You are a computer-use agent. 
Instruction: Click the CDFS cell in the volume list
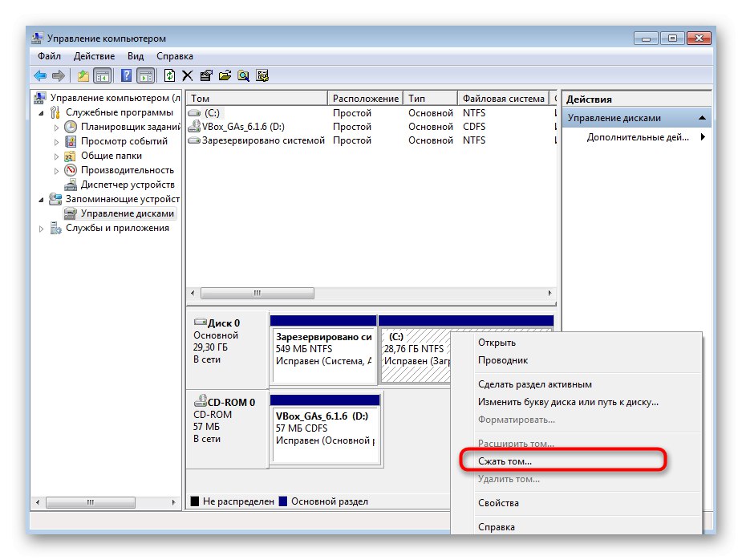point(474,127)
